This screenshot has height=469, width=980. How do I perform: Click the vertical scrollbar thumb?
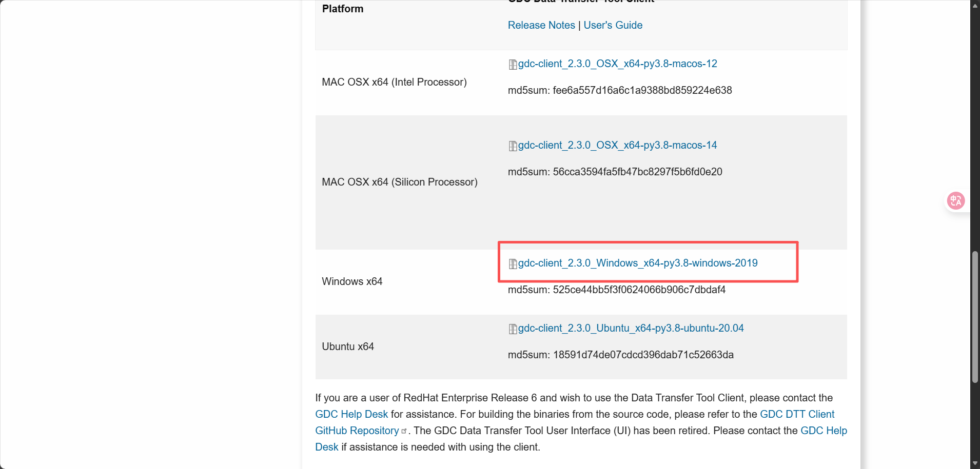(x=975, y=317)
